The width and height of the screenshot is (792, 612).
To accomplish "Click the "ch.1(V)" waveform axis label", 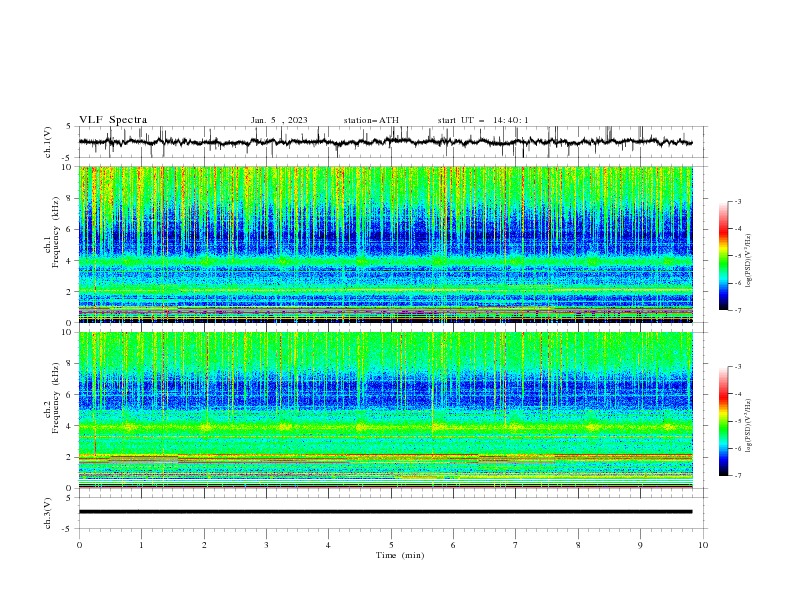I will [x=48, y=142].
